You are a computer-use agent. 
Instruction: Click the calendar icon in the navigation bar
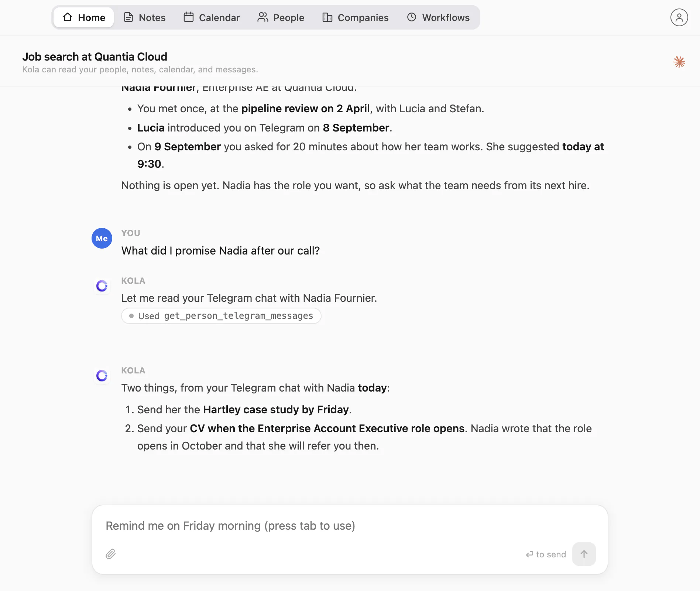click(x=189, y=17)
